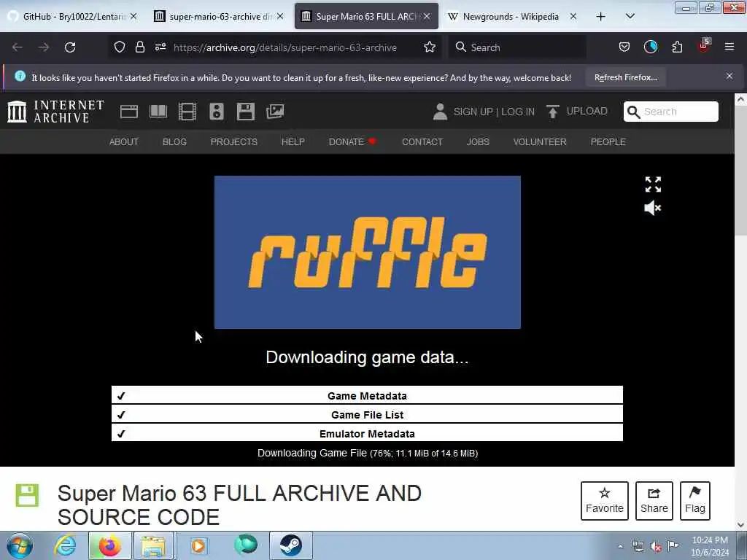Open the blue circular toolbar extension icon

coord(651,47)
